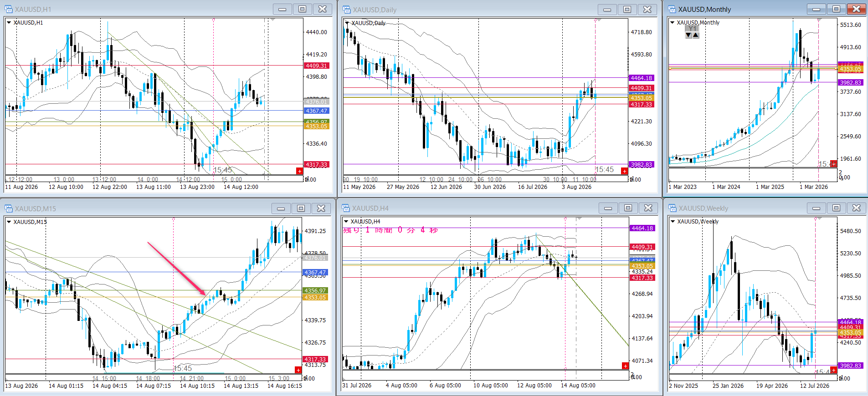Click the XAUUSD,H4 window title icon
Viewport: 868px width, 396px height.
pos(346,208)
